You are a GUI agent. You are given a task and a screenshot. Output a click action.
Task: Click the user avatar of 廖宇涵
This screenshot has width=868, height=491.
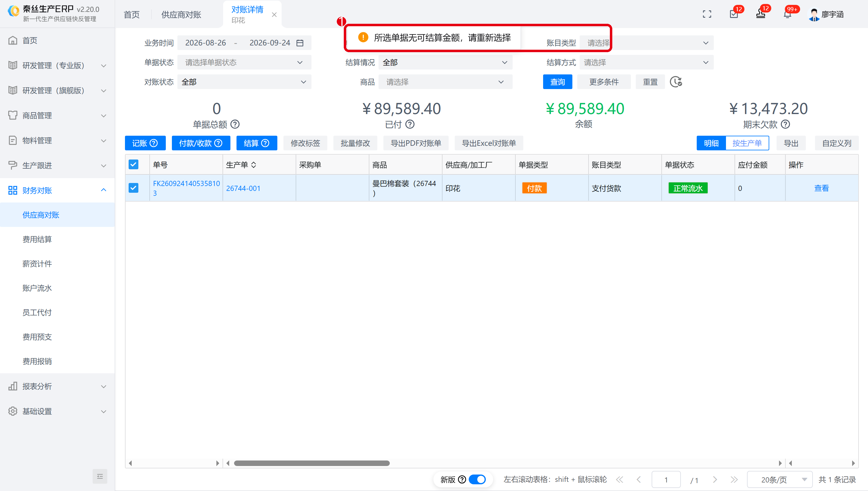click(814, 15)
